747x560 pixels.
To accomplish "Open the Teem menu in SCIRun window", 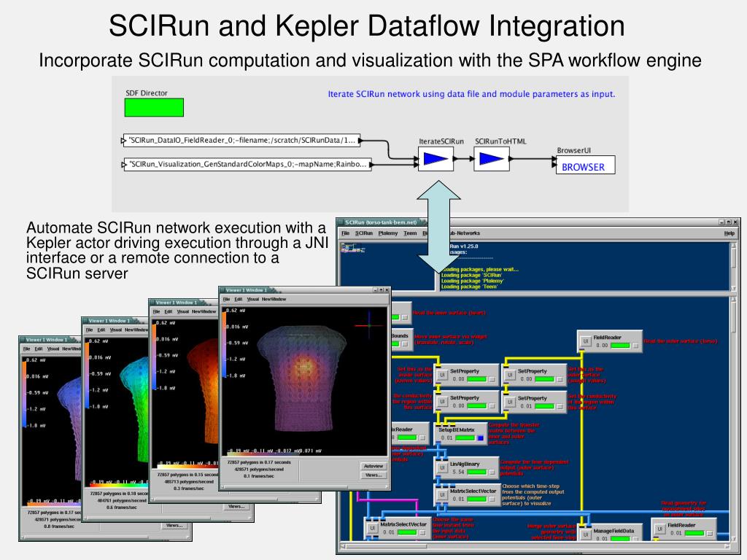I will 410,233.
